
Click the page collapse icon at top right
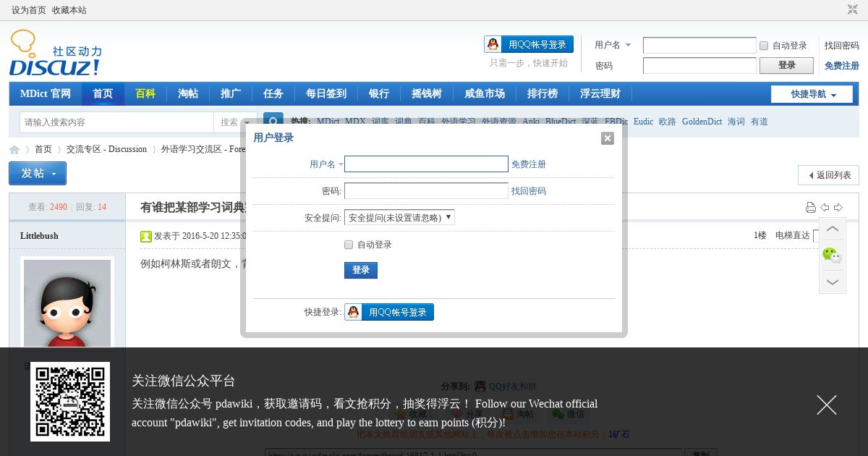[853, 9]
